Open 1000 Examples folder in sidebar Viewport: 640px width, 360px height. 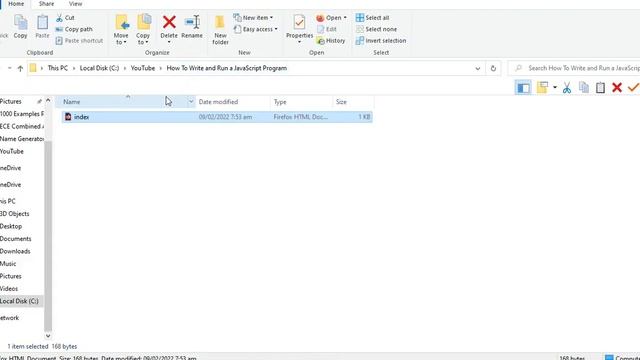coord(22,114)
